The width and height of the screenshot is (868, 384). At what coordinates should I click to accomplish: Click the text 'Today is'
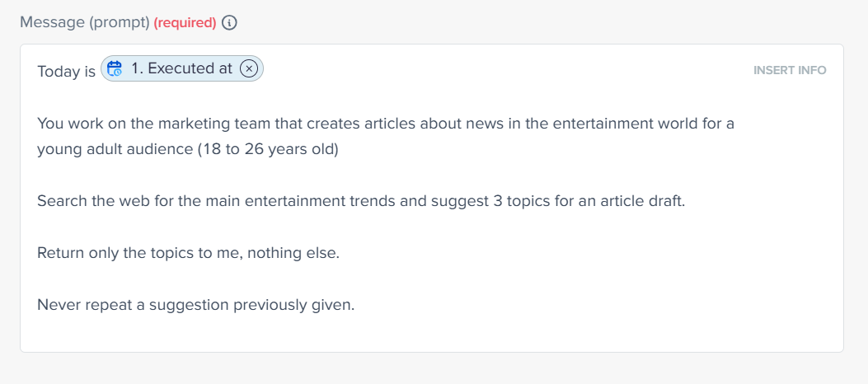pos(67,72)
